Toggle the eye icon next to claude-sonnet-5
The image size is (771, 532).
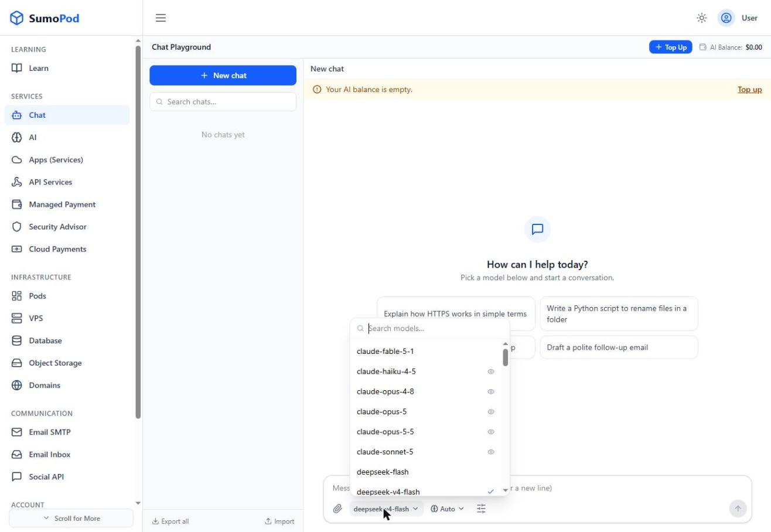491,452
